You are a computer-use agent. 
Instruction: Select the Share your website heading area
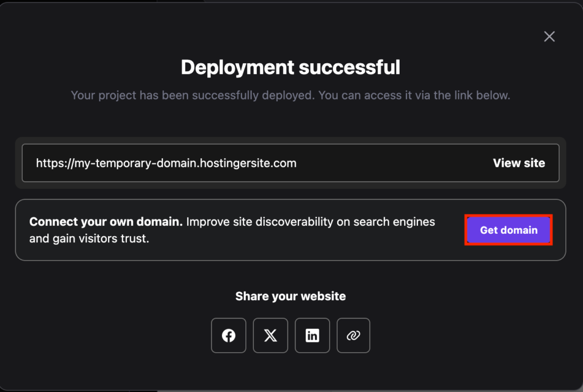click(290, 296)
